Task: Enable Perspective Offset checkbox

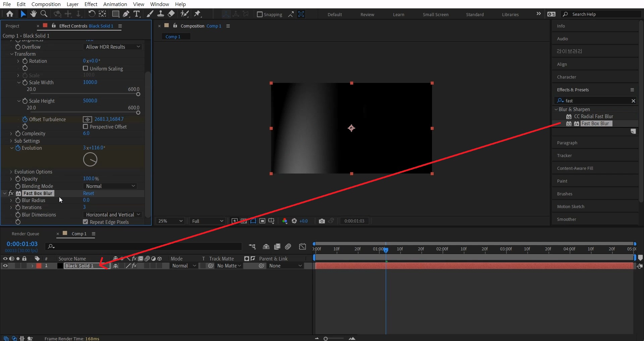Action: 86,127
